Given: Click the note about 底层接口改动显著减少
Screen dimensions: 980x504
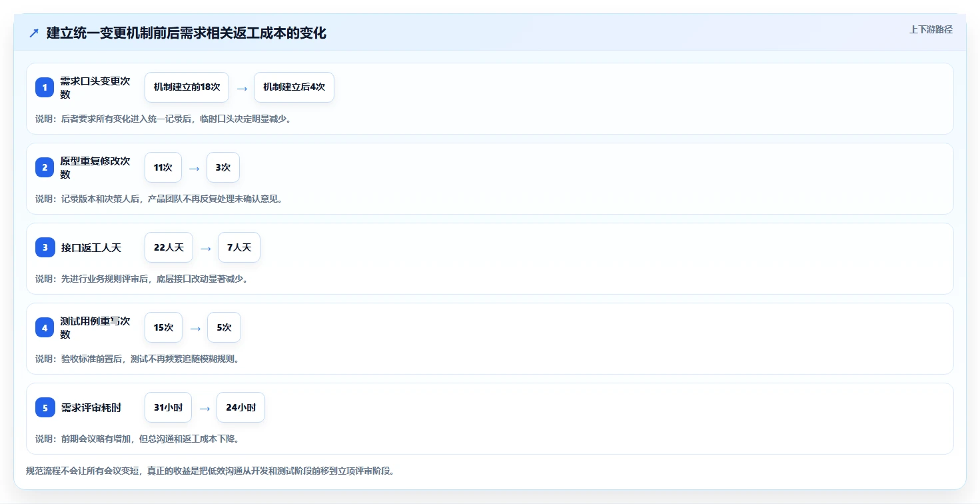Looking at the screenshot, I should coord(141,279).
